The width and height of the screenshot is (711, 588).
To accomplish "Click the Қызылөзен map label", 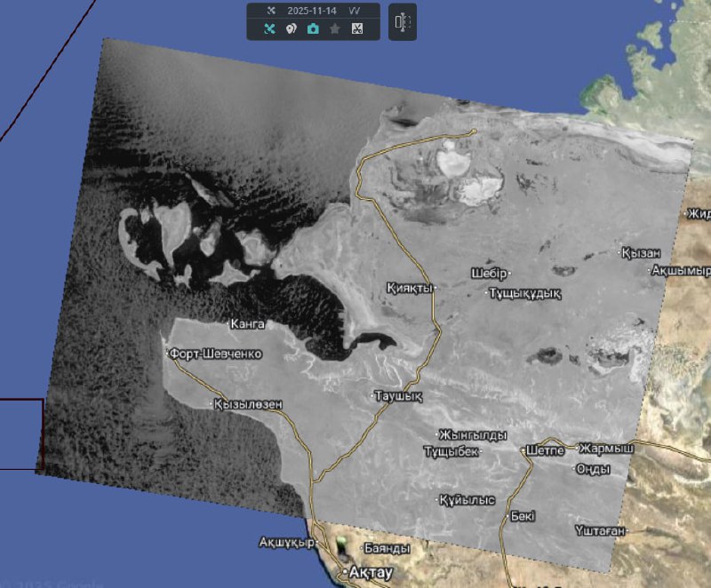I will (x=250, y=404).
